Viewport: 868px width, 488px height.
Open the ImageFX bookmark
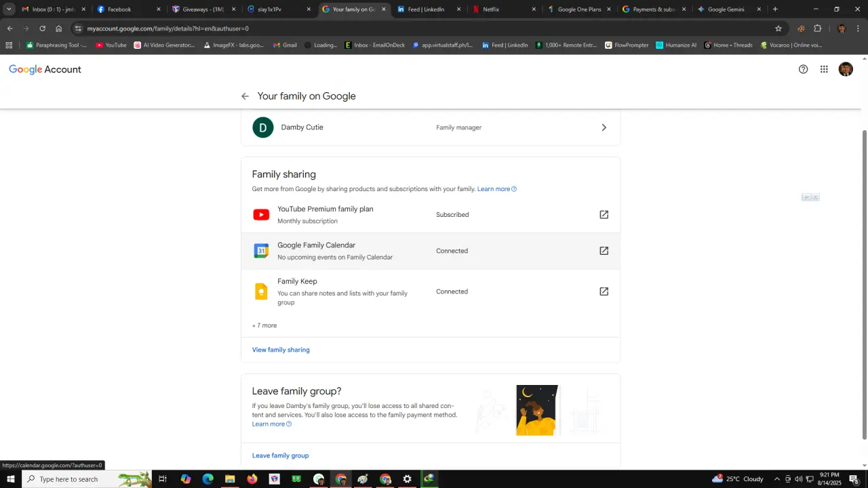[x=234, y=45]
